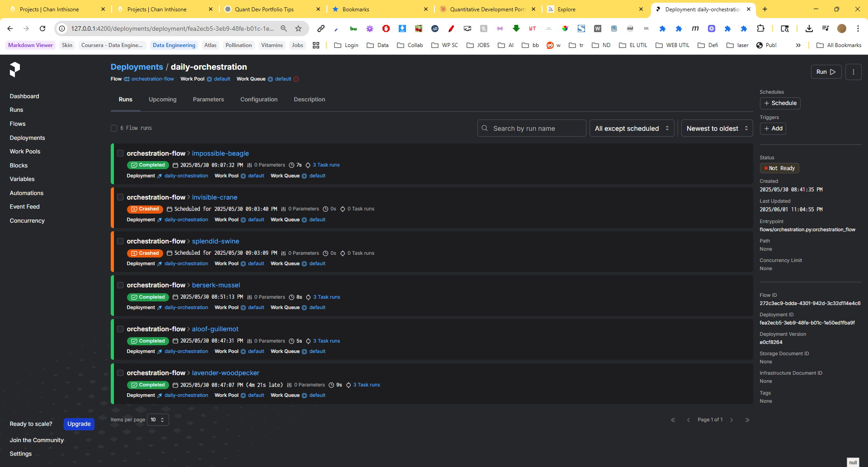Screen dimensions: 868x467
Task: Open the berserk-mussel flow run link
Action: pos(216,285)
